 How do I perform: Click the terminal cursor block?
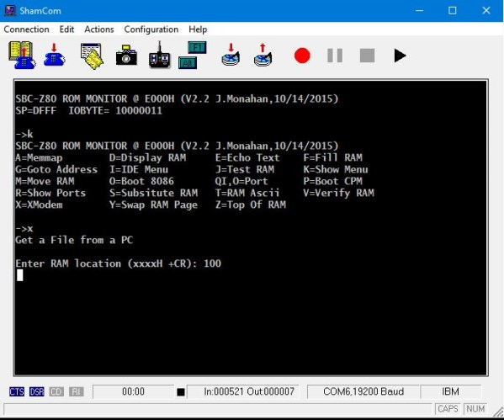coord(20,275)
